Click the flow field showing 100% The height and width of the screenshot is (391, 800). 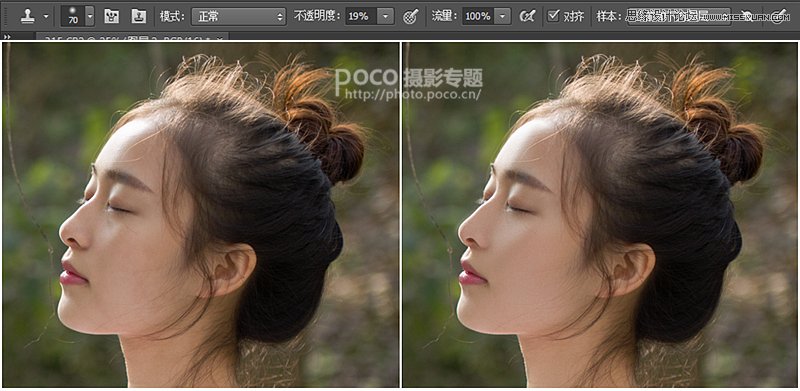[478, 16]
